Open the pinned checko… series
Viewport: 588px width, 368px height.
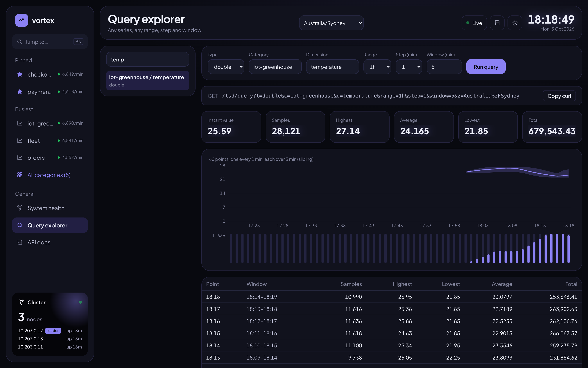point(50,74)
